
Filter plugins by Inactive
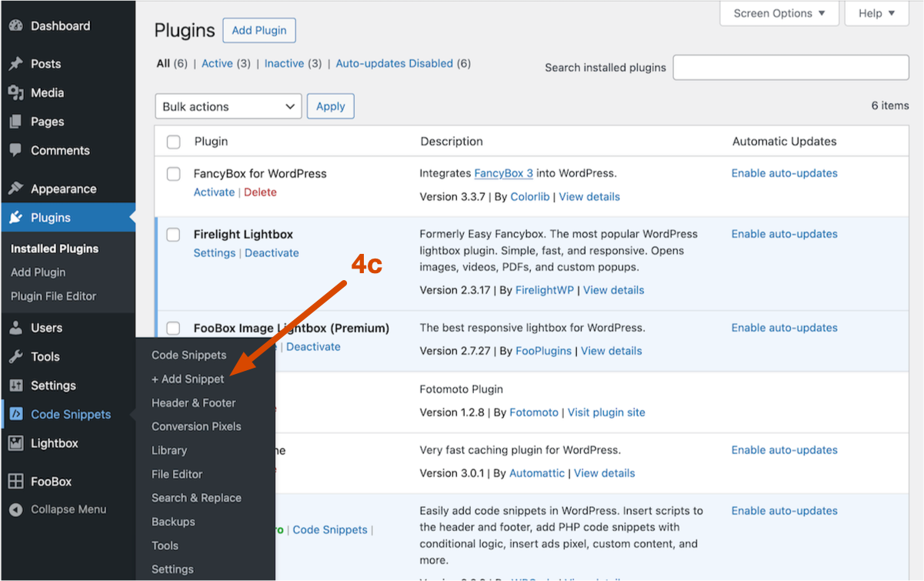pos(284,64)
